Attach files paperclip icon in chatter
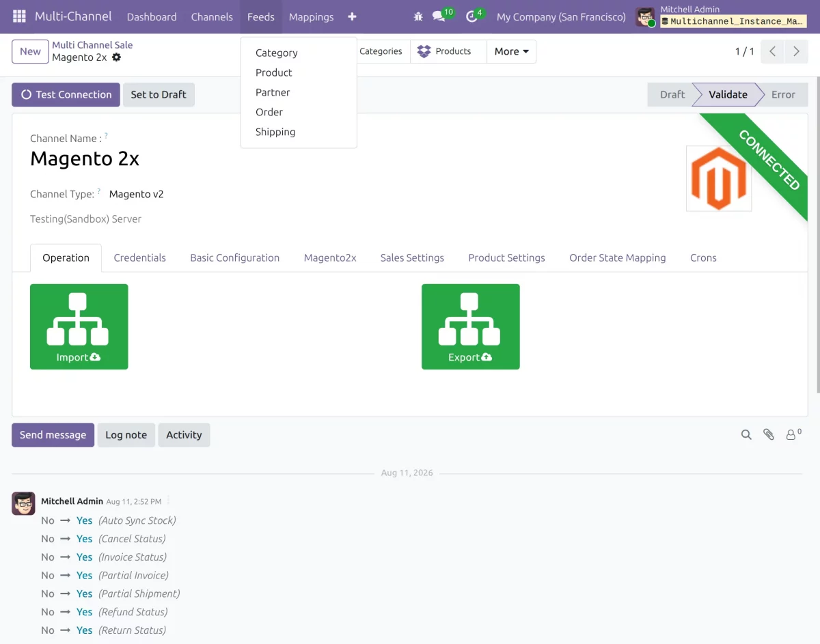820x644 pixels. [769, 434]
